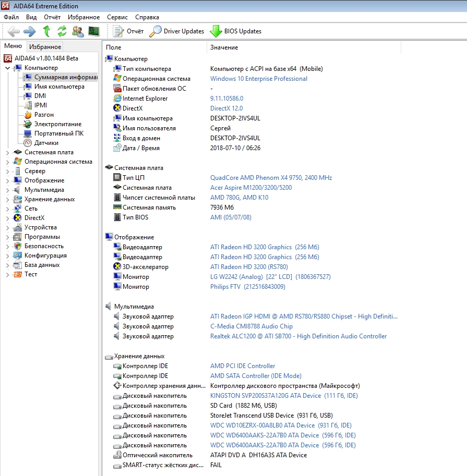Select AIDA64 v1.80.1484 Beta root icon

pyautogui.click(x=8, y=58)
